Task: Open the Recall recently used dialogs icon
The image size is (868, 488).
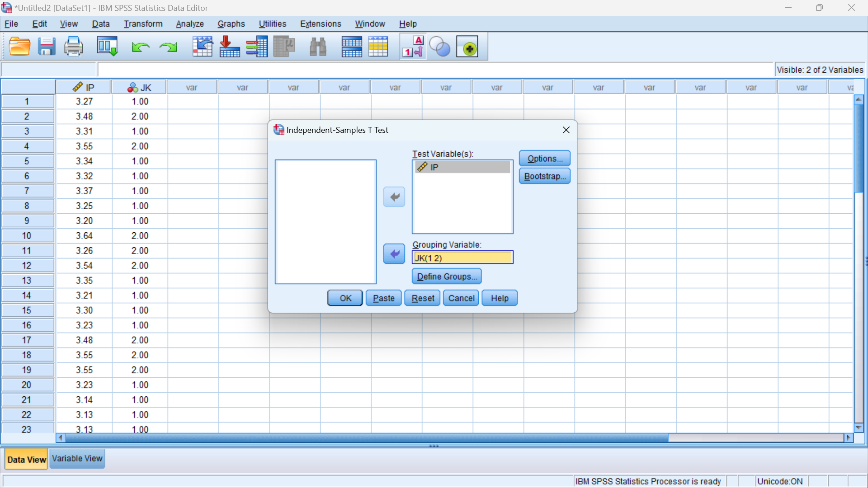Action: pos(108,47)
